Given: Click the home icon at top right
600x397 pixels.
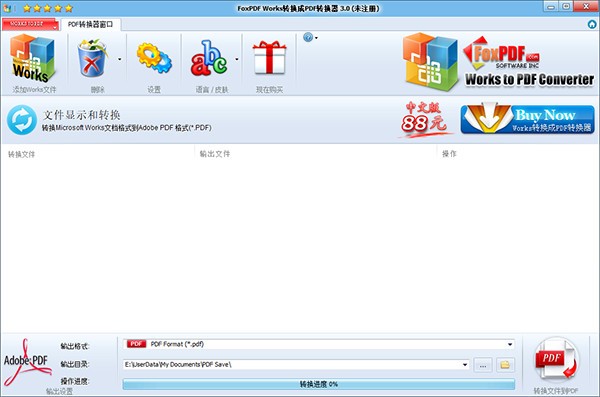Looking at the screenshot, I should click(592, 25).
